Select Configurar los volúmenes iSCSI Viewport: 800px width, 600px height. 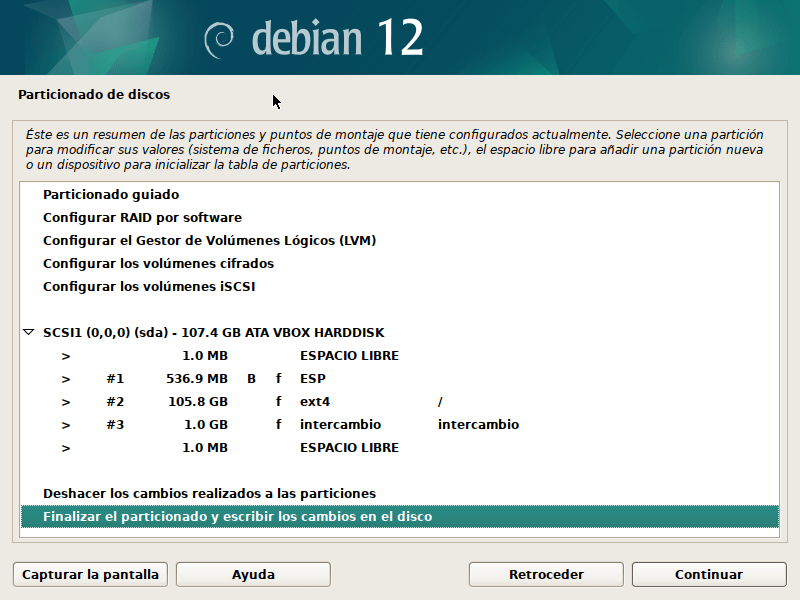click(x=399, y=286)
